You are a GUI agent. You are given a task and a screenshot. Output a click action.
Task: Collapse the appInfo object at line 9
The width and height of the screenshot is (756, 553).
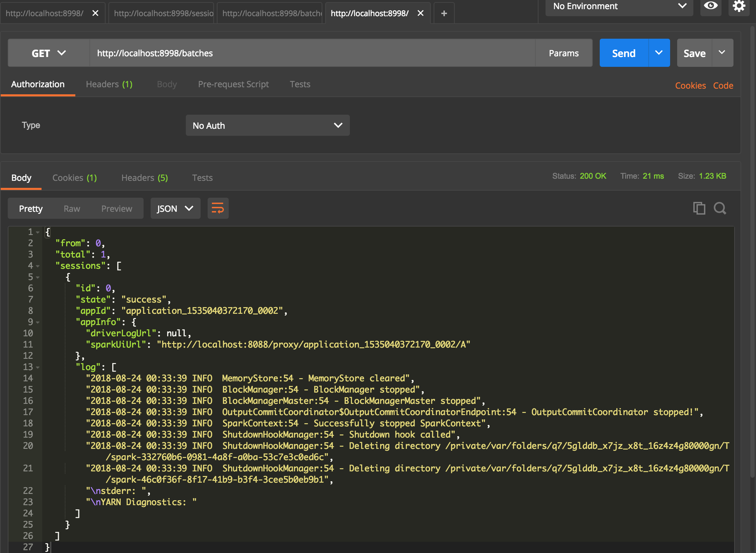point(38,322)
